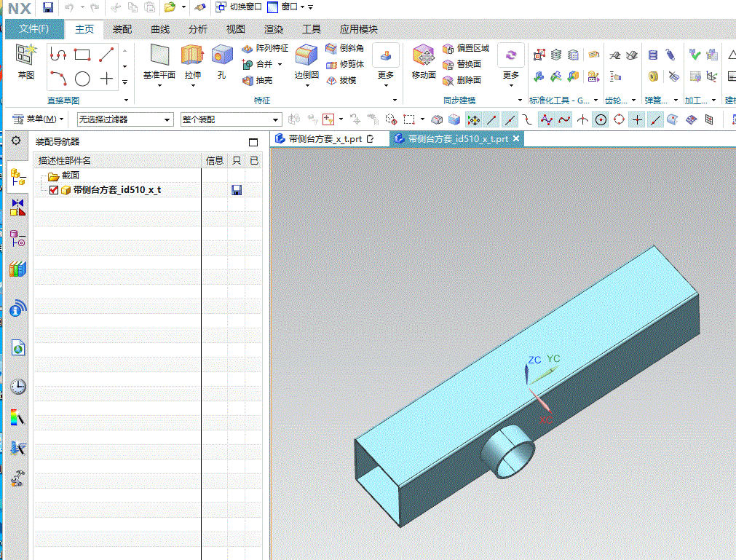Select the line sketch tool
This screenshot has width=736, height=560.
106,55
